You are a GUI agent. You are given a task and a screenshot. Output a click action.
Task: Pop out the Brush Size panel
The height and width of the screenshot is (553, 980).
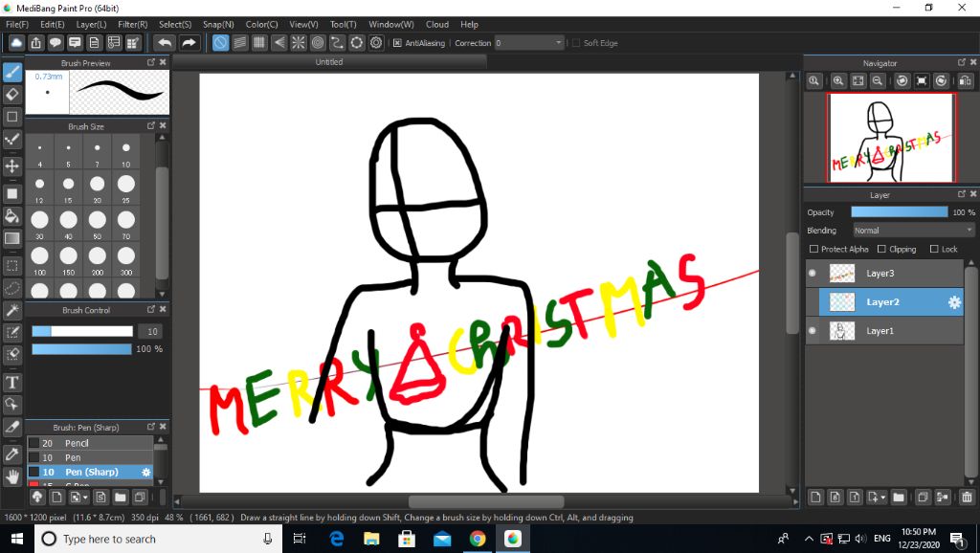coord(150,125)
